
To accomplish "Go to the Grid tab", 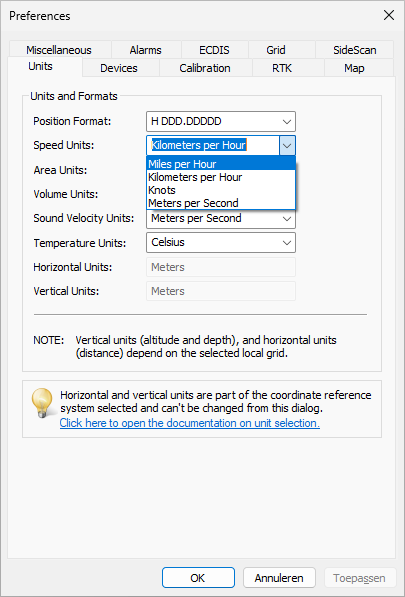I will [x=276, y=50].
